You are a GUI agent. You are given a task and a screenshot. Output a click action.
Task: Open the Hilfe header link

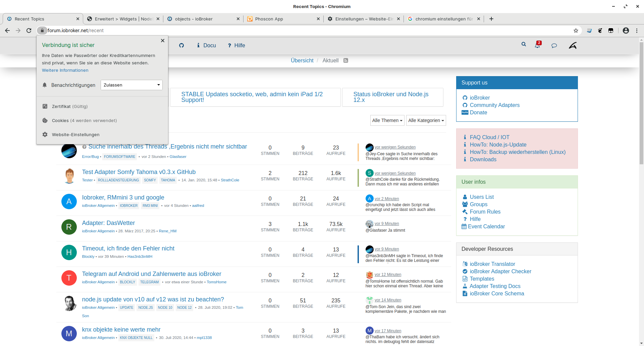tap(236, 45)
